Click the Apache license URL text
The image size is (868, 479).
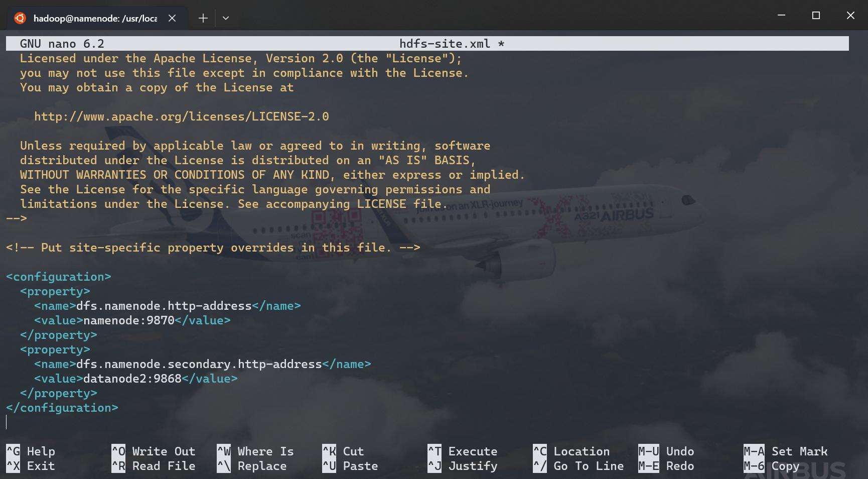[x=181, y=116]
